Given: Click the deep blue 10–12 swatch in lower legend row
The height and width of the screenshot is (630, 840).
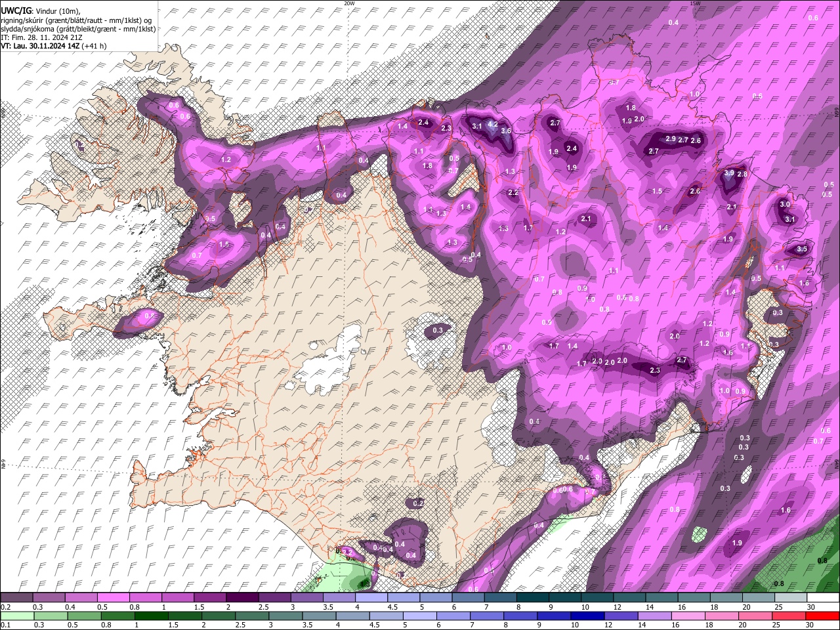Looking at the screenshot, I should pyautogui.click(x=587, y=616).
